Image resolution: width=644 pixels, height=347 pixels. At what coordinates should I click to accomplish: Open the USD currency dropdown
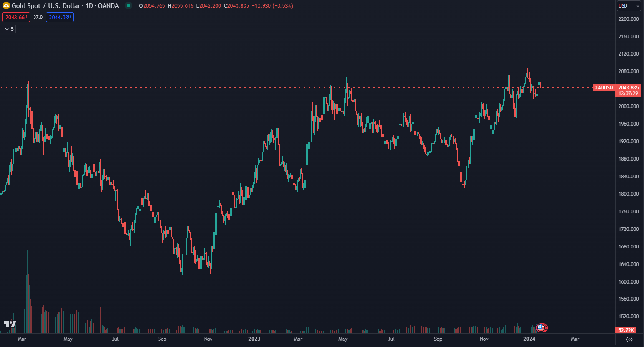[x=628, y=6]
